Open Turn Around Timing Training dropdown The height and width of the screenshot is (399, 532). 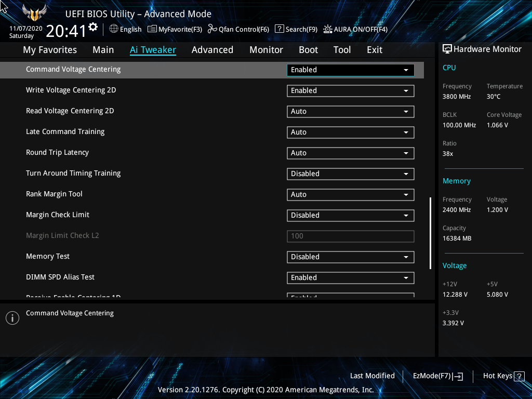(351, 174)
